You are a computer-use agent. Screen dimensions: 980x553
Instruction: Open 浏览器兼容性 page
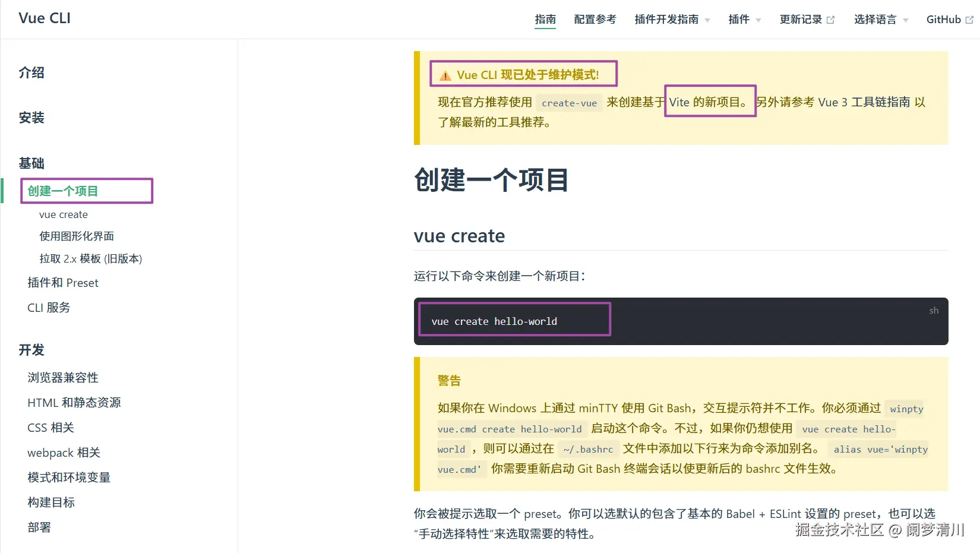[63, 378]
